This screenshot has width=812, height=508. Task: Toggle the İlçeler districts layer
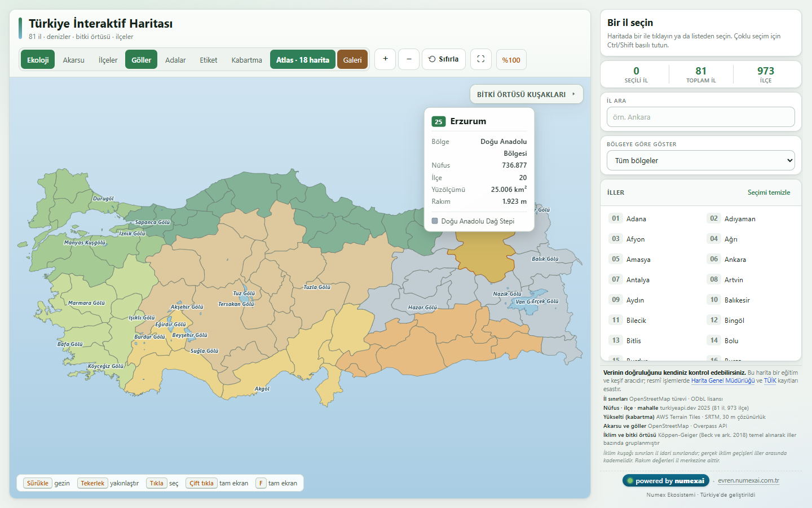(108, 60)
